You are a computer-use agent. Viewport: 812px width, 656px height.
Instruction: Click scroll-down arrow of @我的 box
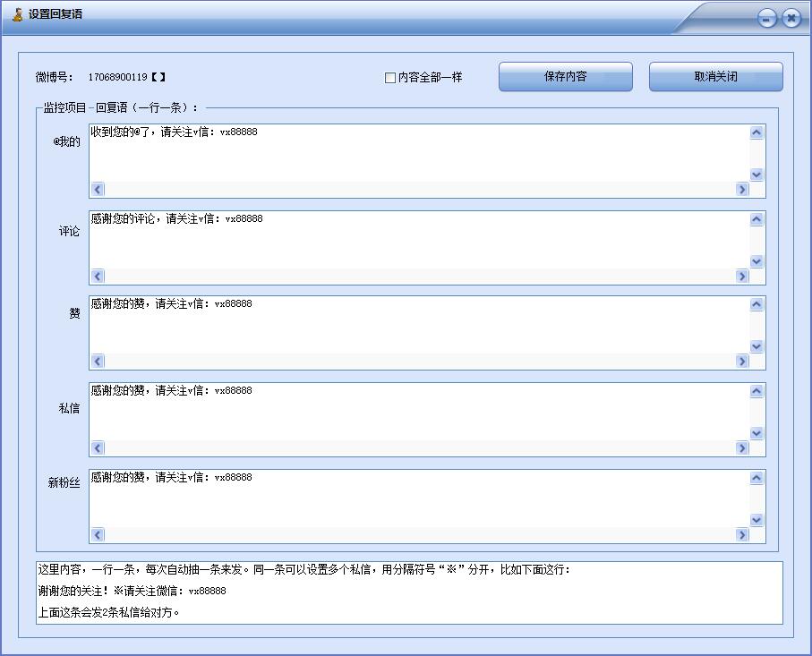[756, 175]
